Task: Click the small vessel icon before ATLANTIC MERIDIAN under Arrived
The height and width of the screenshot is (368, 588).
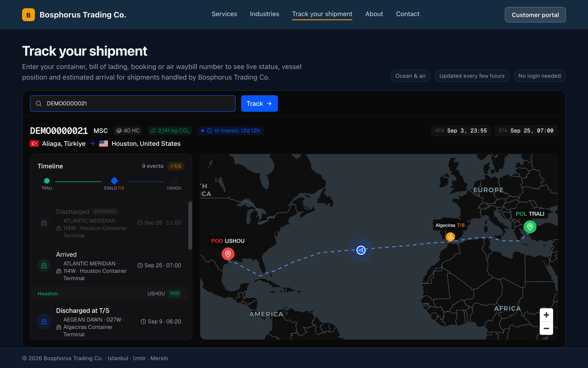Action: click(59, 271)
